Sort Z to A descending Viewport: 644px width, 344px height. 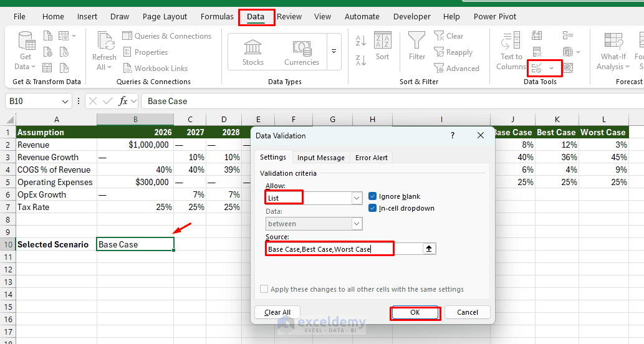click(360, 60)
